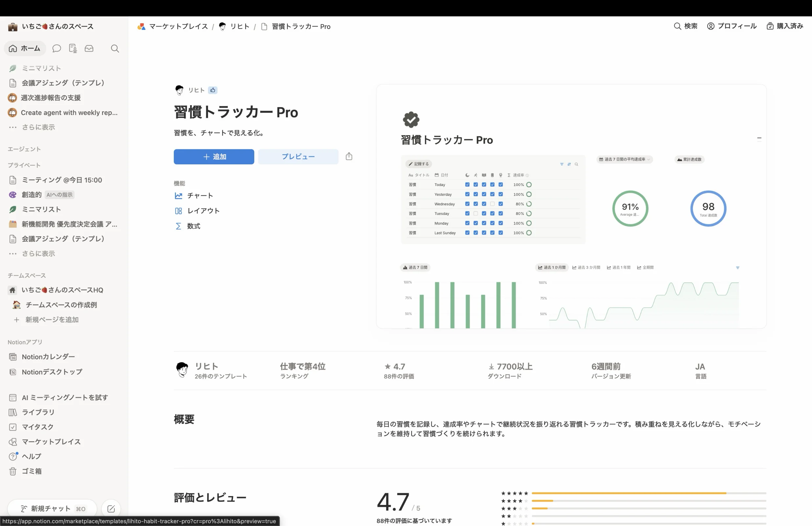The height and width of the screenshot is (526, 812).
Task: Collapse the チームスペース section header
Action: click(x=27, y=275)
